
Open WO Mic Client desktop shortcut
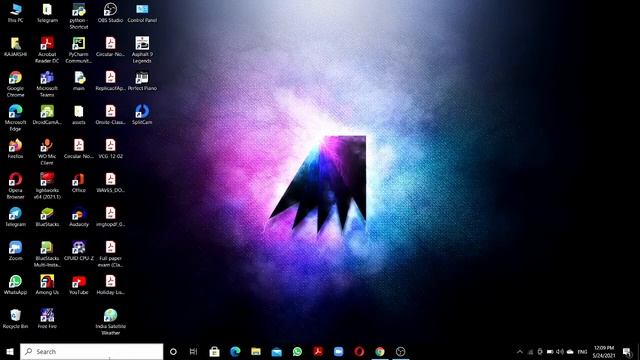pyautogui.click(x=47, y=151)
